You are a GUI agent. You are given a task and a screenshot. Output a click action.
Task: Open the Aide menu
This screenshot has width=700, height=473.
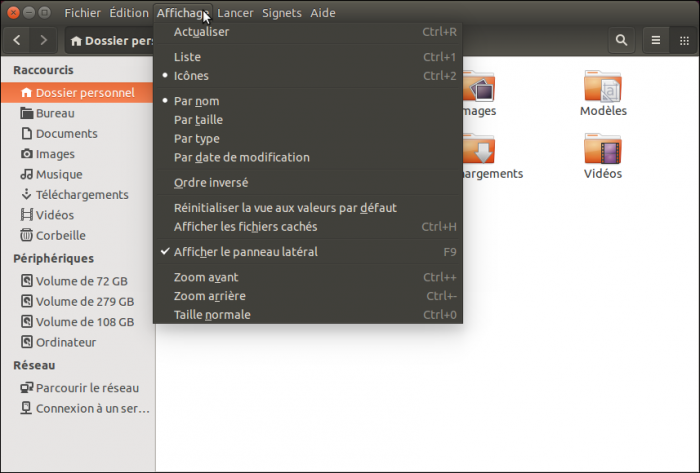pyautogui.click(x=322, y=13)
